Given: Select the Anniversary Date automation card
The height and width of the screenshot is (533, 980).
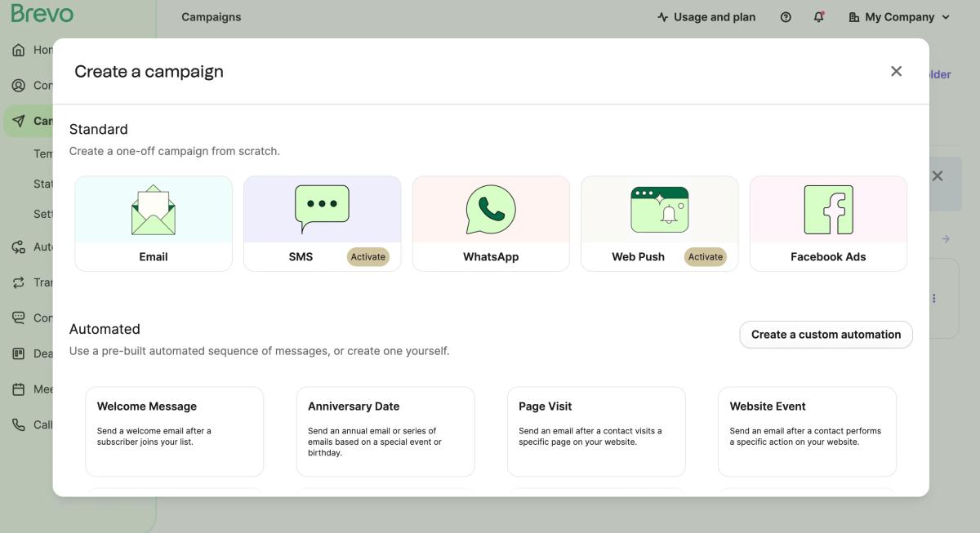Looking at the screenshot, I should 385,431.
